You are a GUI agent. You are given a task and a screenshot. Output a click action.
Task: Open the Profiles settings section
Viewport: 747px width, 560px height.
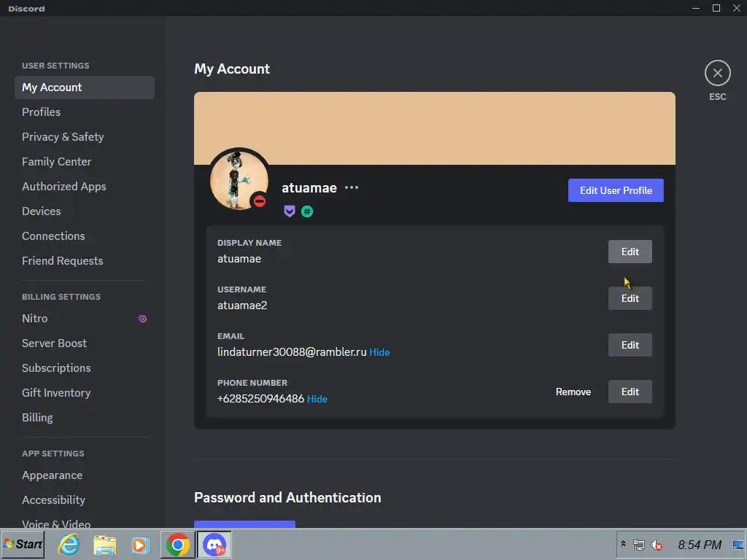(85, 112)
